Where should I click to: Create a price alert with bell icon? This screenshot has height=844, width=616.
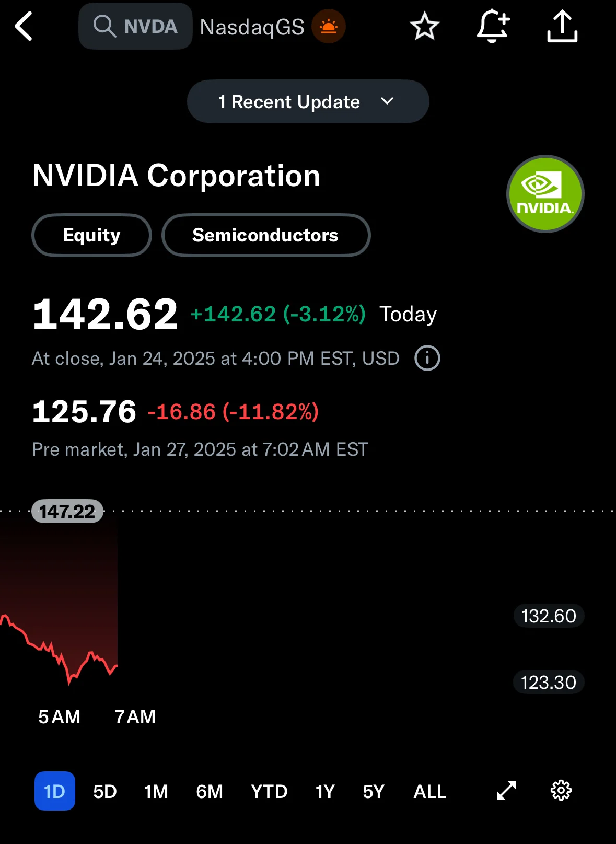(493, 26)
